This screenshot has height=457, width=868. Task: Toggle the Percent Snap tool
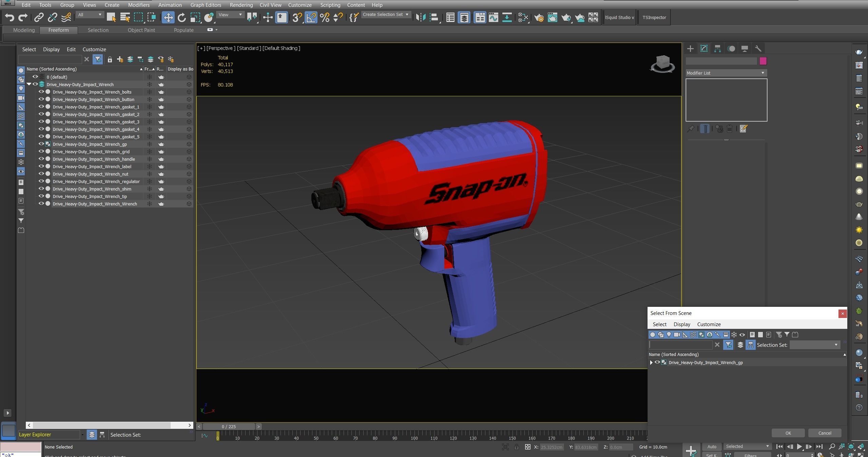325,17
